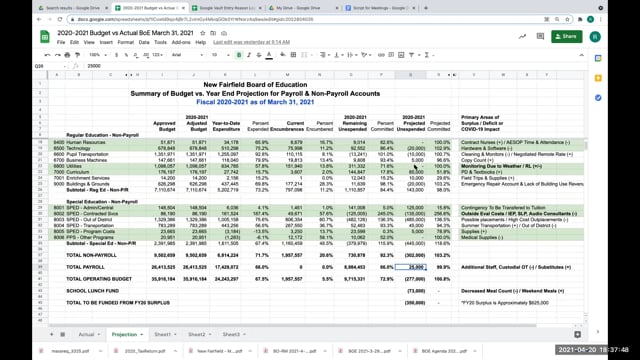The width and height of the screenshot is (640, 360).
Task: Reload the browser page
Action: coord(60,19)
